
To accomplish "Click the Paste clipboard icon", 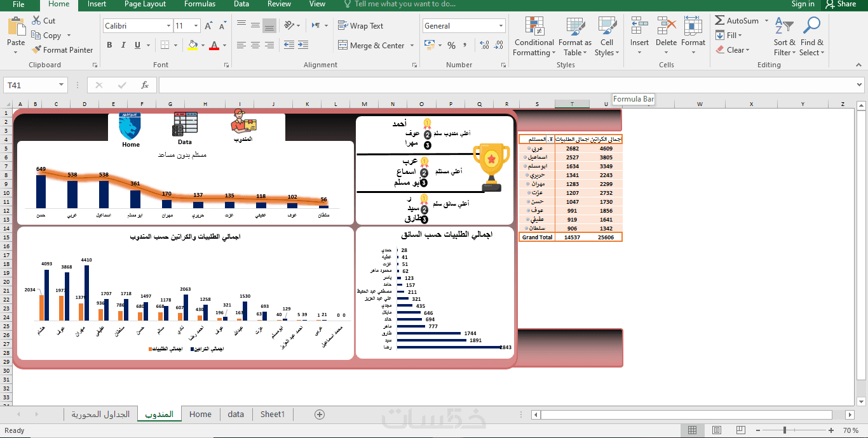I will tap(16, 26).
